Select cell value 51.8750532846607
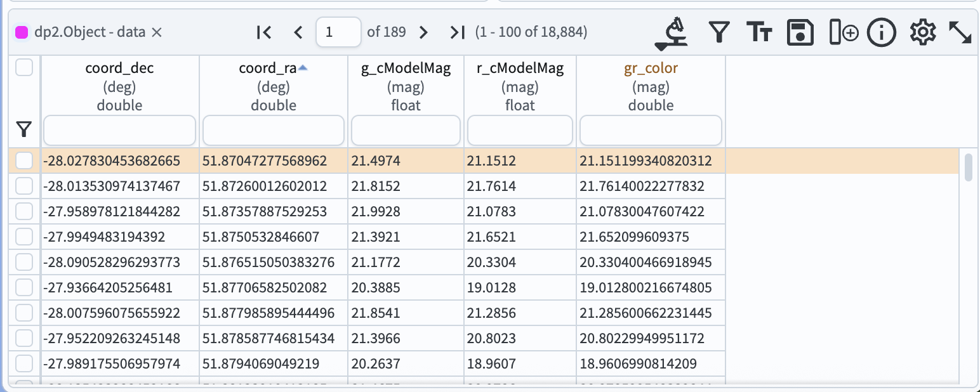The width and height of the screenshot is (980, 392). 261,237
